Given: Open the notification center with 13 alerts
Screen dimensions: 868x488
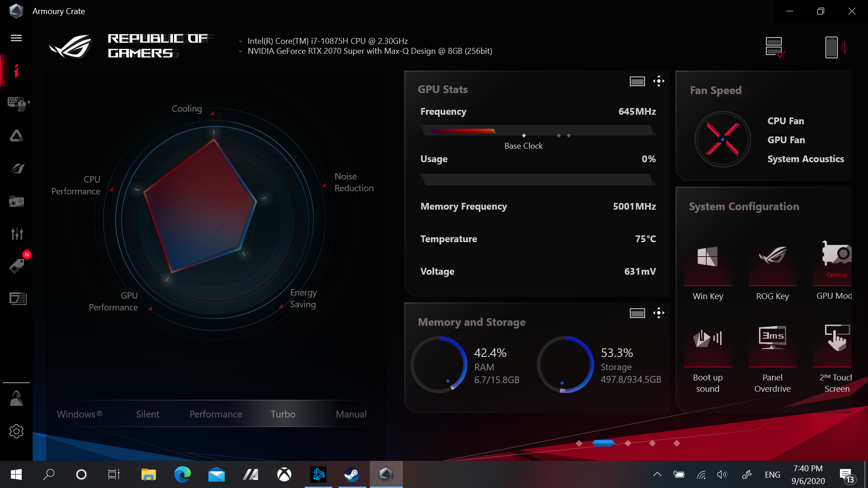Looking at the screenshot, I should [x=846, y=475].
